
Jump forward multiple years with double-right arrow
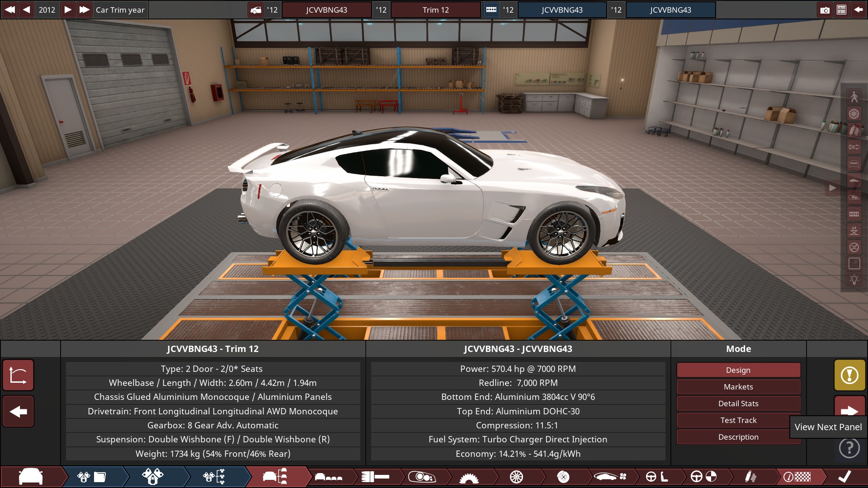click(85, 9)
